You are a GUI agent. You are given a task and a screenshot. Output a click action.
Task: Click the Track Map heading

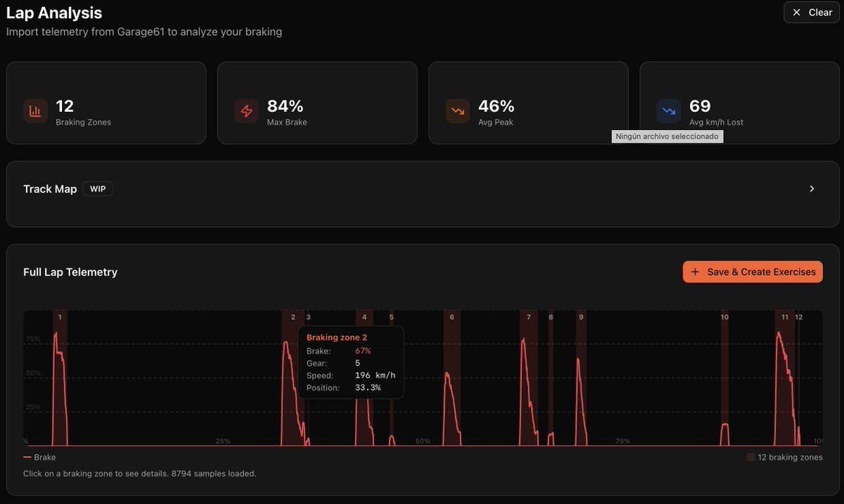click(50, 189)
